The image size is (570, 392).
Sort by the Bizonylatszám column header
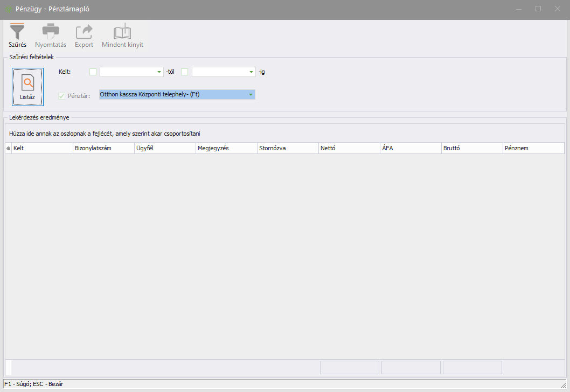103,148
